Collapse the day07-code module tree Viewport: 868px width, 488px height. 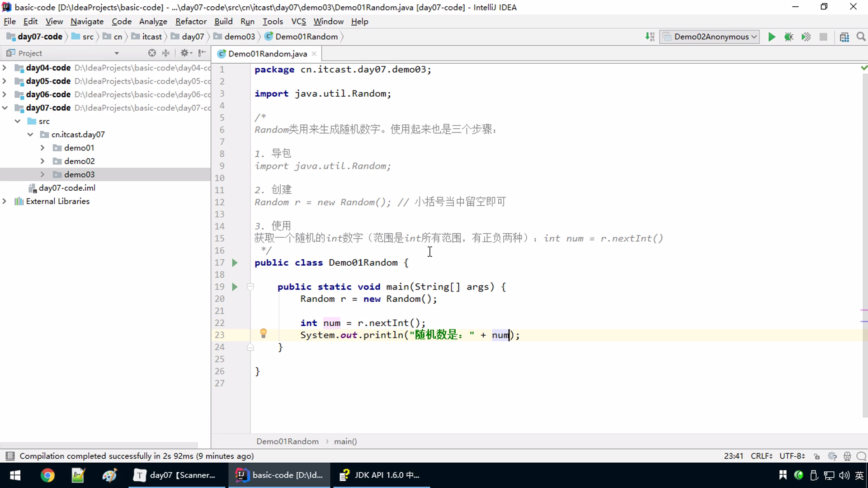(x=5, y=108)
